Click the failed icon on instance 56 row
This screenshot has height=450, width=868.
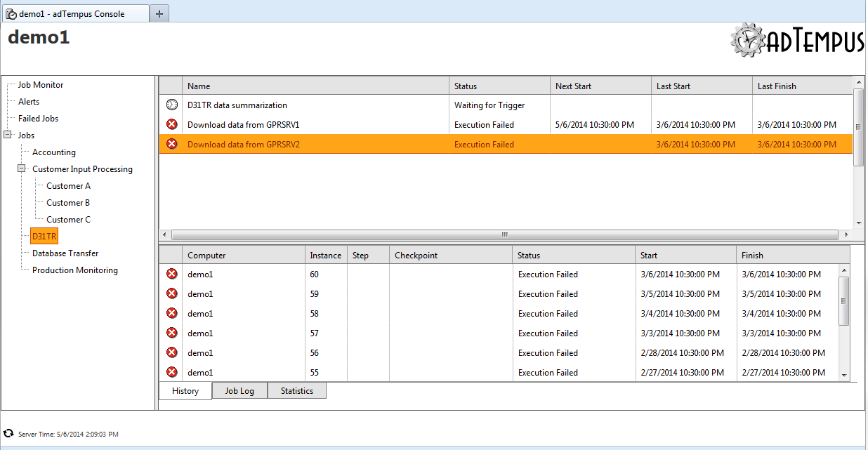pyautogui.click(x=172, y=353)
